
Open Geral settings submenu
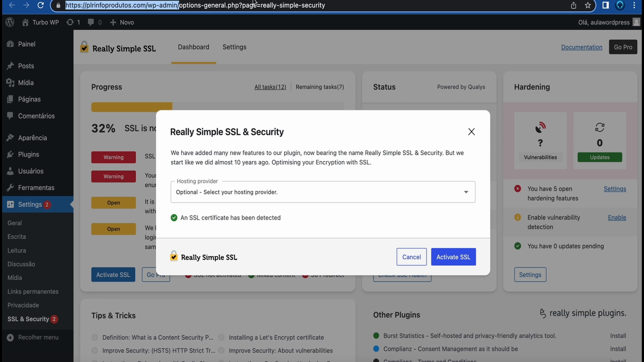(14, 223)
